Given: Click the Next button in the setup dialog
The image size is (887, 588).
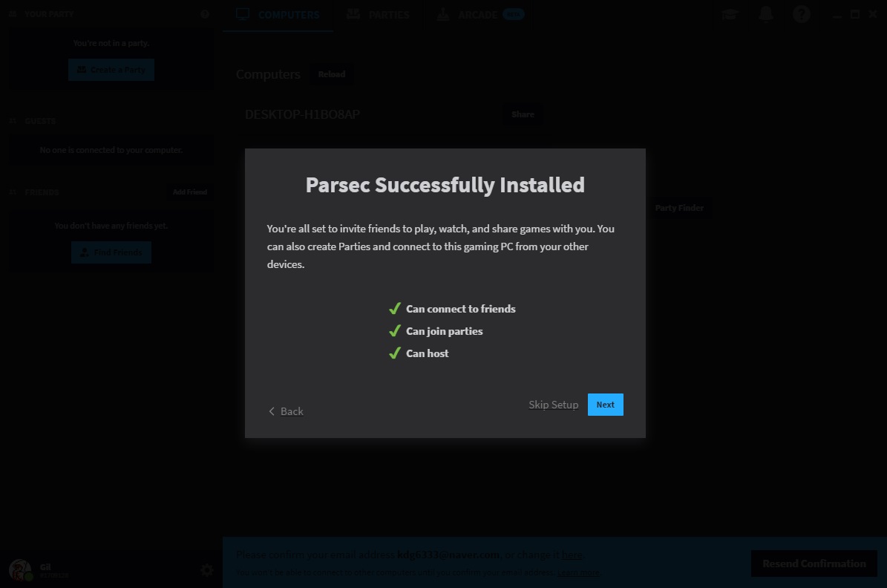Looking at the screenshot, I should [x=605, y=405].
